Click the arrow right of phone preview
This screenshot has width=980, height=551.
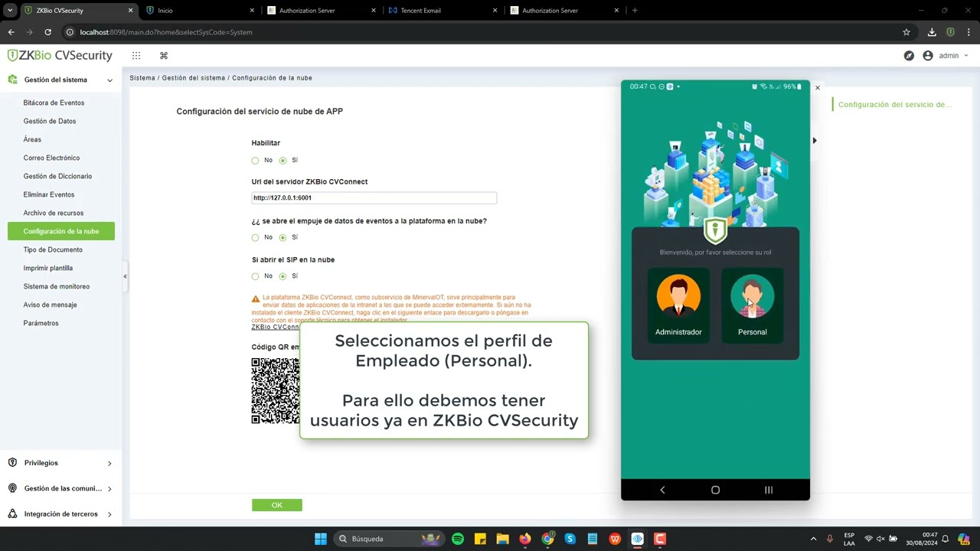(815, 141)
